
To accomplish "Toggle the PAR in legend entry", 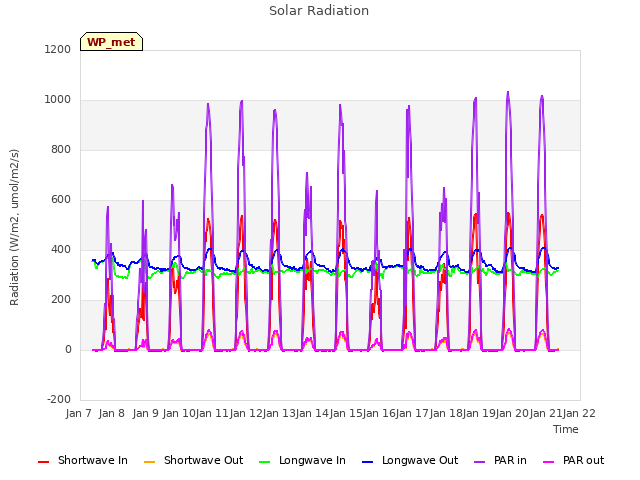I will pos(500,460).
